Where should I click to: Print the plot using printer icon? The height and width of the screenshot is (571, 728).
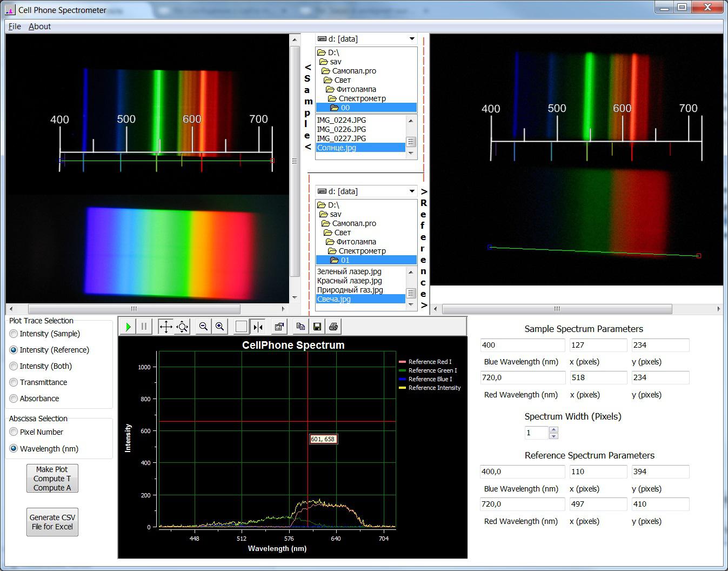coord(333,327)
